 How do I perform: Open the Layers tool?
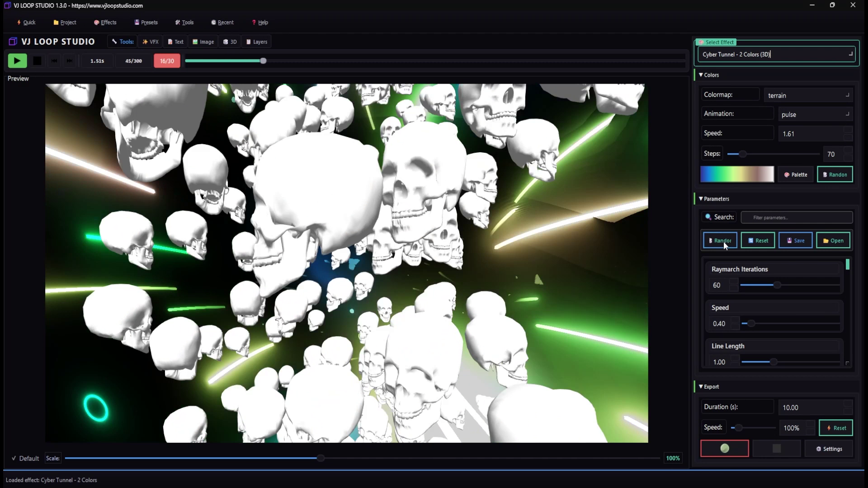[256, 41]
